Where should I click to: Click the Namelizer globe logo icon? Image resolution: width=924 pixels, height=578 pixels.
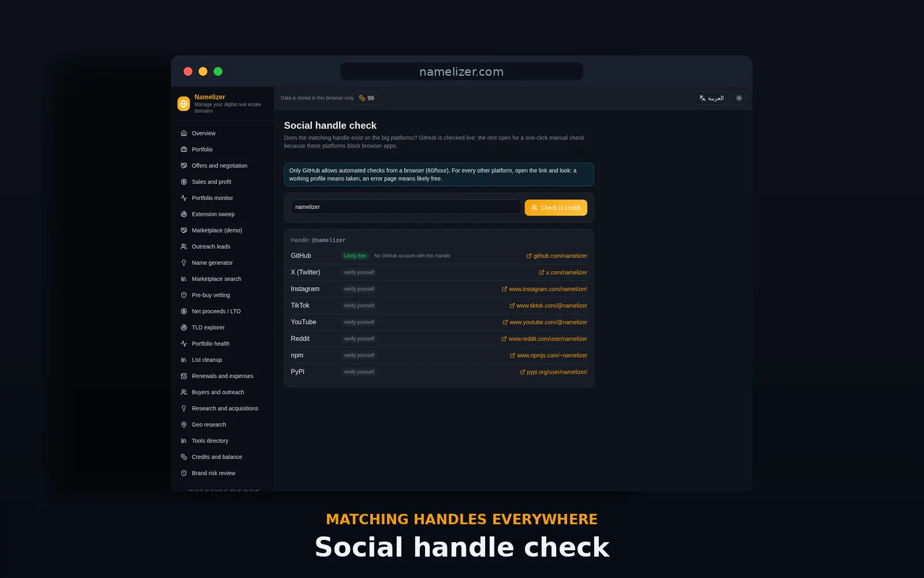pos(184,103)
